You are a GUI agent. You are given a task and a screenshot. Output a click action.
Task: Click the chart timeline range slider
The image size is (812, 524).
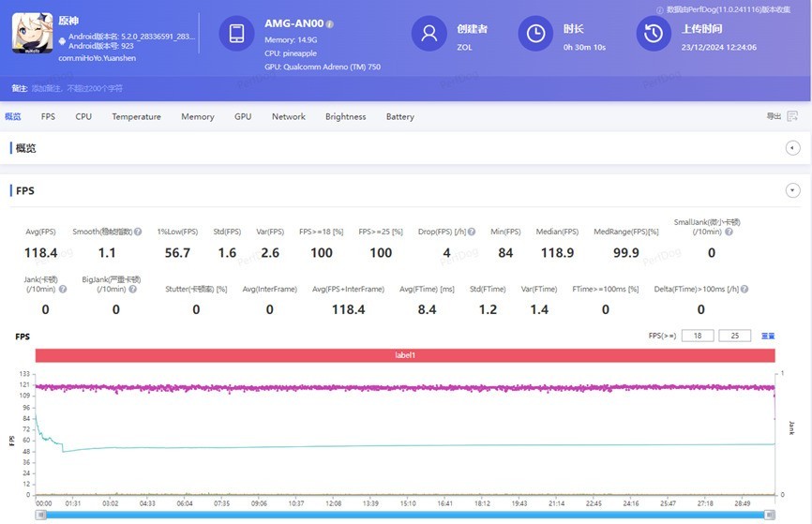tap(405, 515)
